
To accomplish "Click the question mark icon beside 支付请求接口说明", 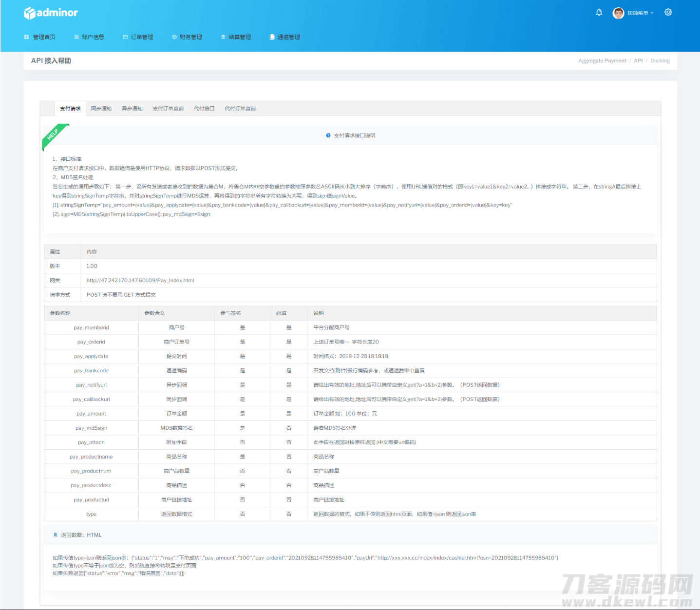I will coord(328,135).
